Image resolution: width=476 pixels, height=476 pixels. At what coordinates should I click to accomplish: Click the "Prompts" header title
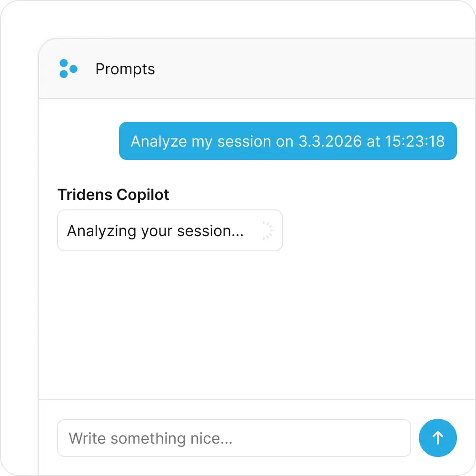[x=125, y=69]
